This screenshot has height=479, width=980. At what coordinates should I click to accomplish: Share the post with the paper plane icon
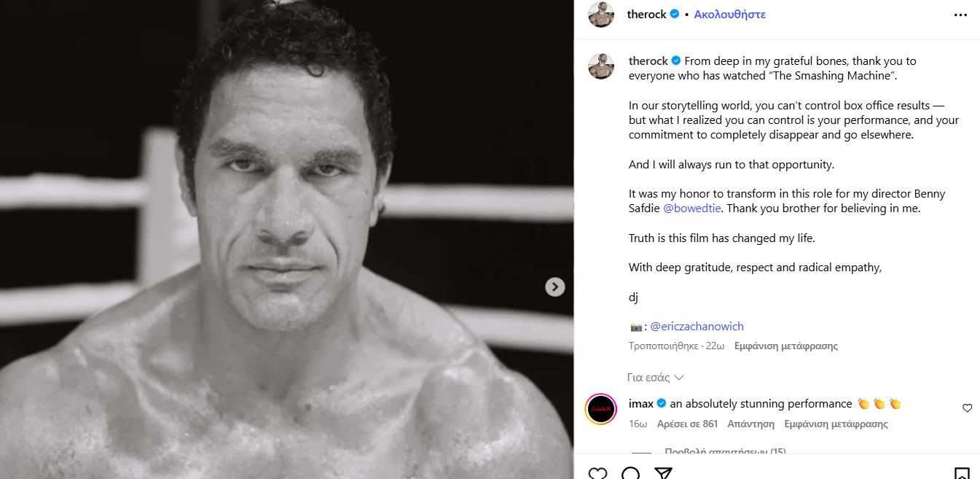[663, 473]
